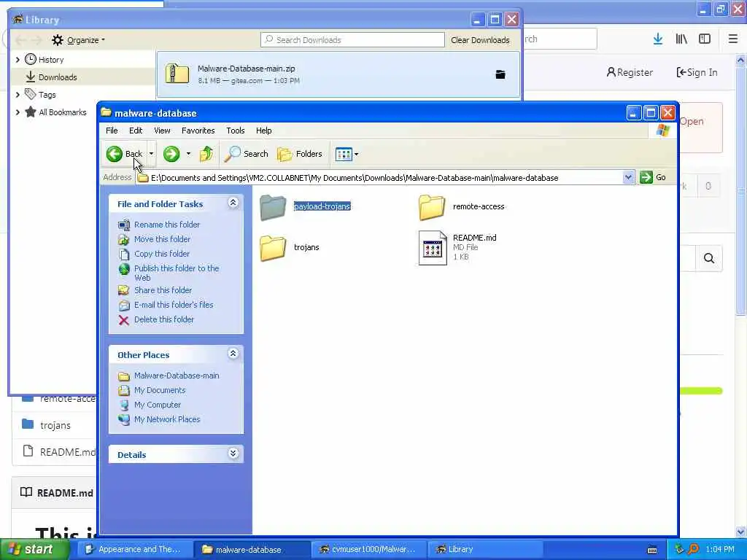Viewport: 747px width, 560px height.
Task: Toggle the Folders pane button
Action: (300, 154)
